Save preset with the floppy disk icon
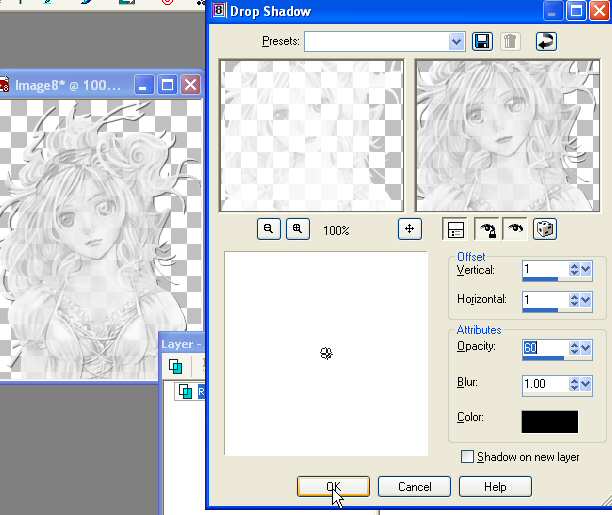 click(x=482, y=41)
